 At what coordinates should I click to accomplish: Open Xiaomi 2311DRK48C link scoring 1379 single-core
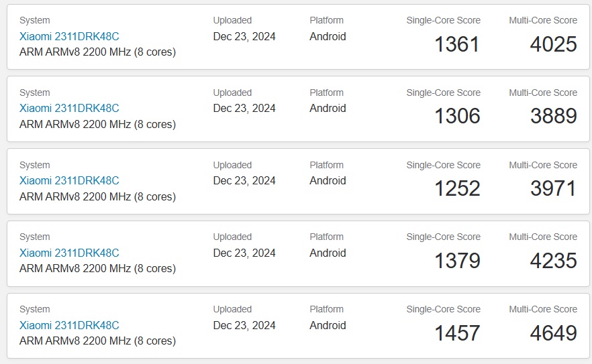pos(69,253)
